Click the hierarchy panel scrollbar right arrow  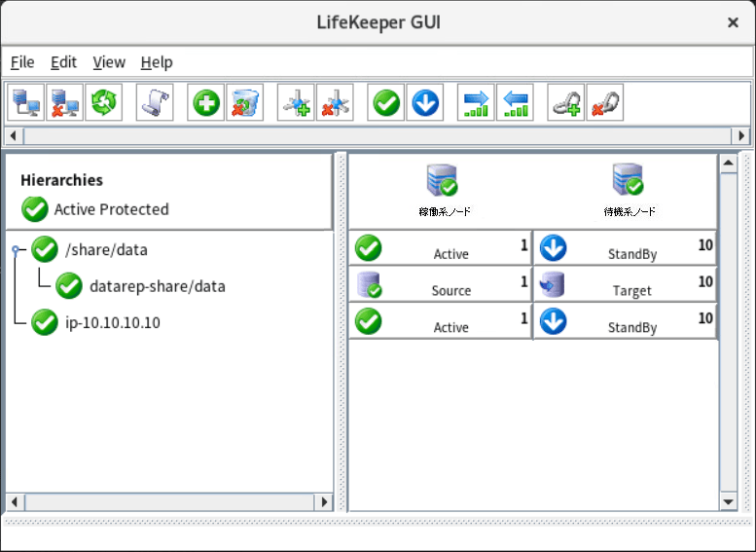tap(324, 501)
